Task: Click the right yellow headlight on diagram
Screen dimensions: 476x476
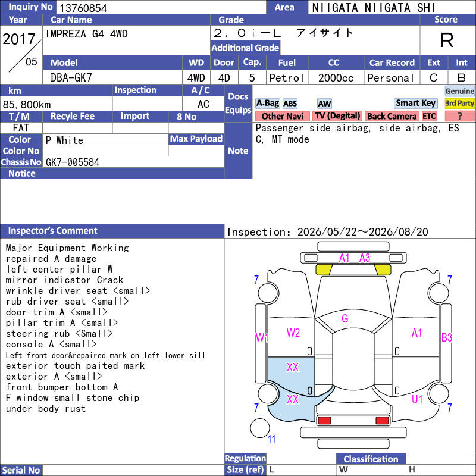Action: 383,270
